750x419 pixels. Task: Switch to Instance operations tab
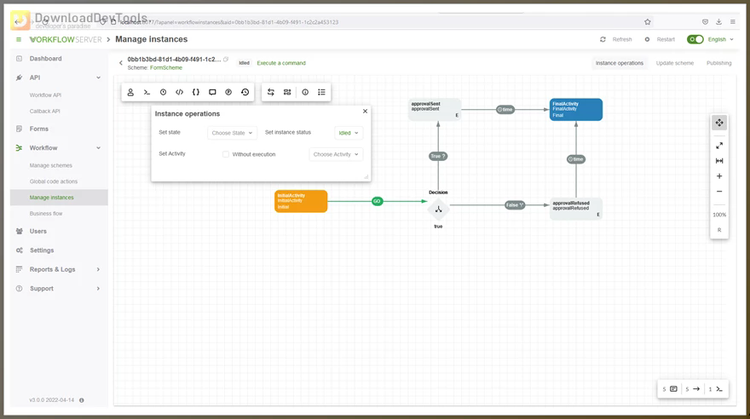coord(619,63)
